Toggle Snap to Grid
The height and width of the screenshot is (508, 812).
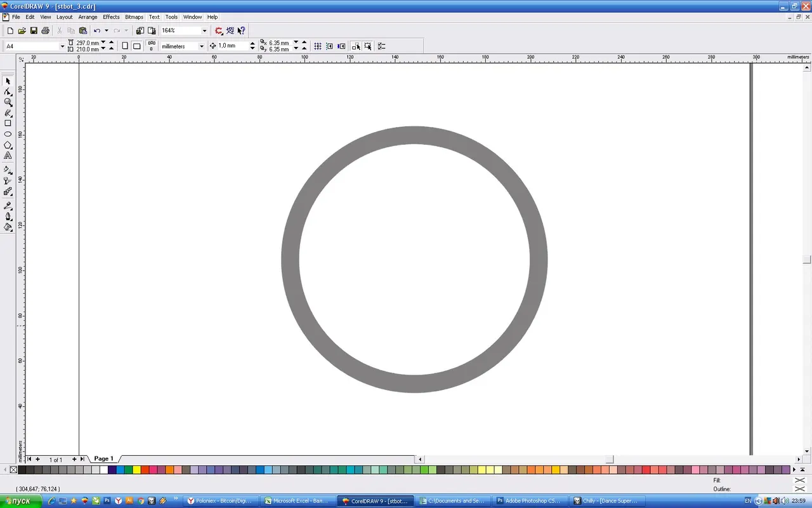tap(318, 46)
